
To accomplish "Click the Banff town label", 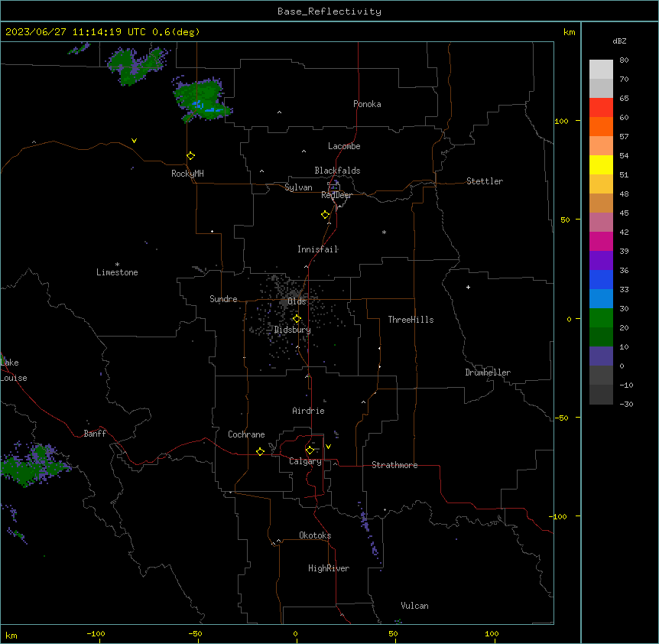I will (95, 434).
